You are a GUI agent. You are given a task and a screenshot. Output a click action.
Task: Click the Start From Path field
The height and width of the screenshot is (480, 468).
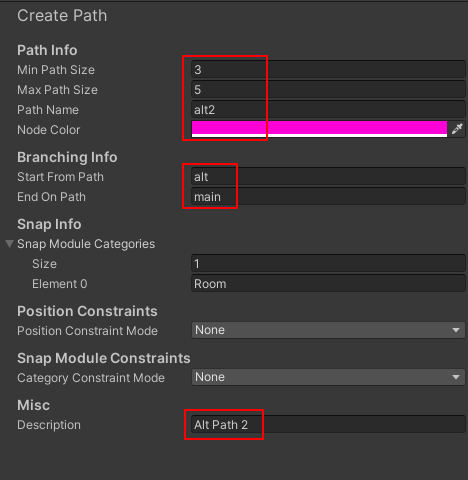328,177
